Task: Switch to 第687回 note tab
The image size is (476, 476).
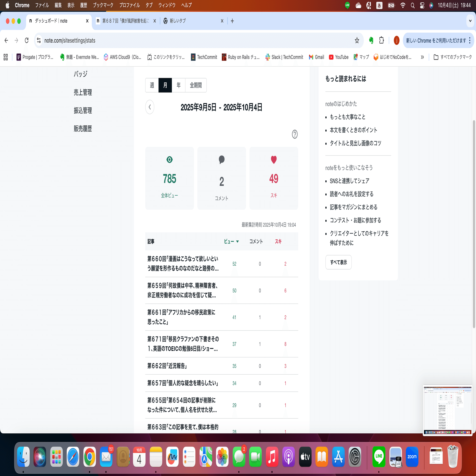Action: click(x=126, y=21)
